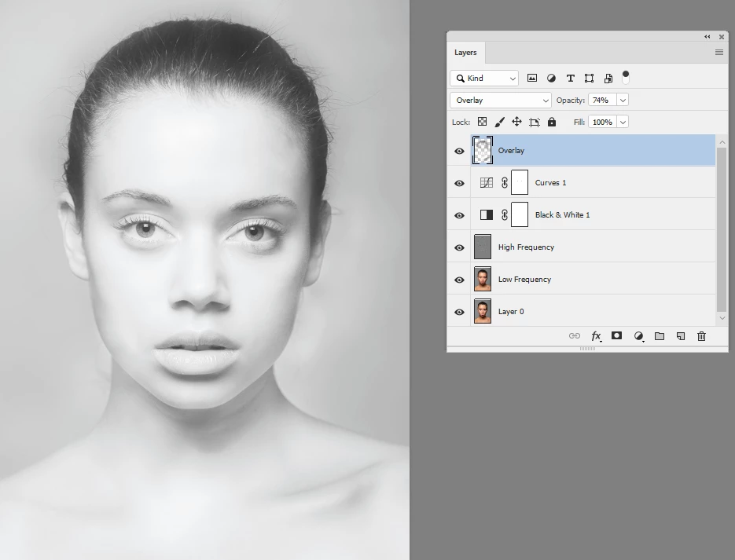Select the High Frequency layer name
Viewport: 735px width, 560px height.
pyautogui.click(x=526, y=247)
